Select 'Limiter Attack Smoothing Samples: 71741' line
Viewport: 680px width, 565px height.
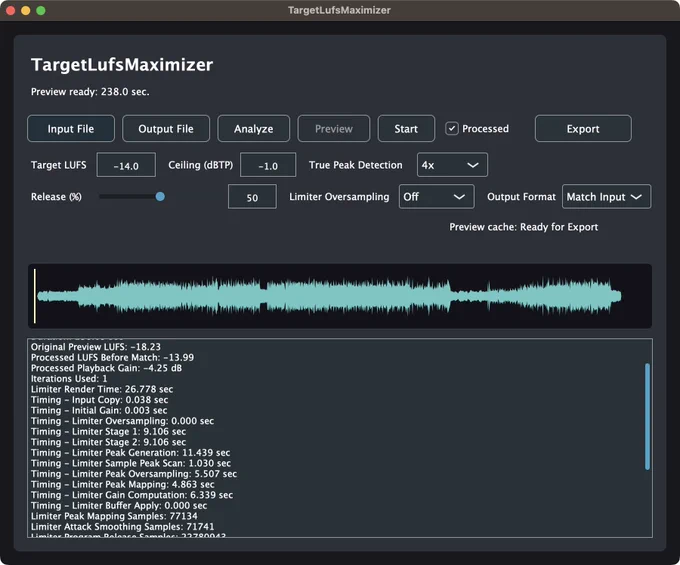[x=122, y=526]
